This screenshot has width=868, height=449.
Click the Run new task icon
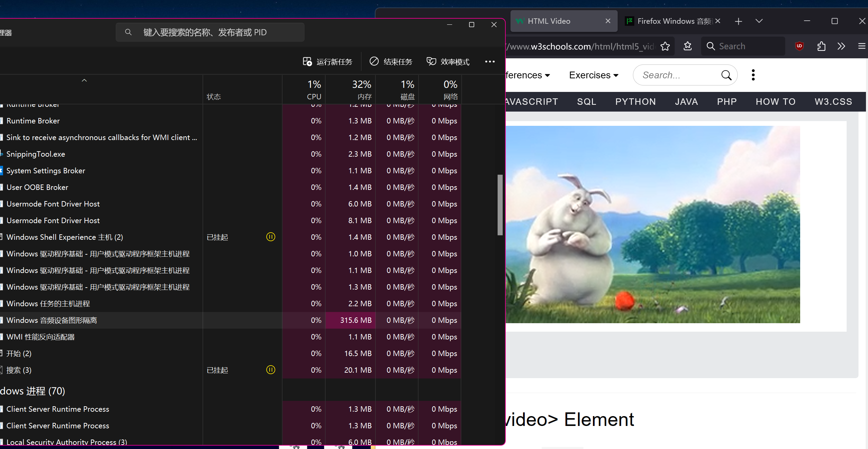307,62
